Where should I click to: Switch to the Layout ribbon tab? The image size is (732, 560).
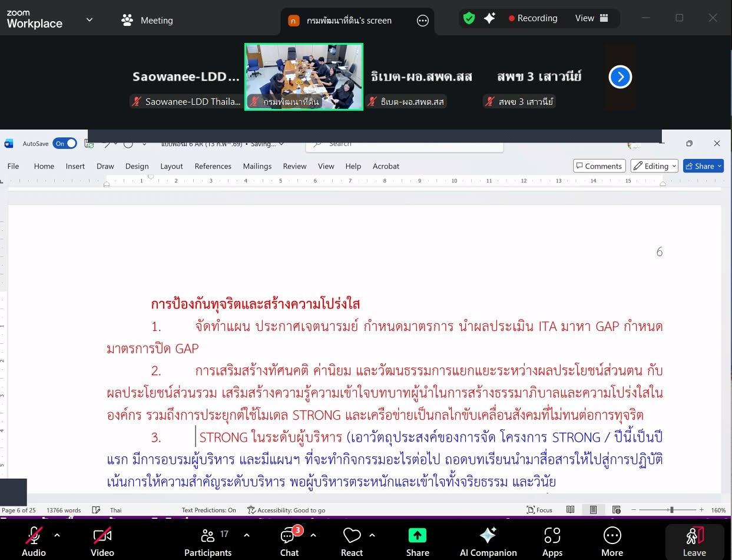tap(171, 166)
